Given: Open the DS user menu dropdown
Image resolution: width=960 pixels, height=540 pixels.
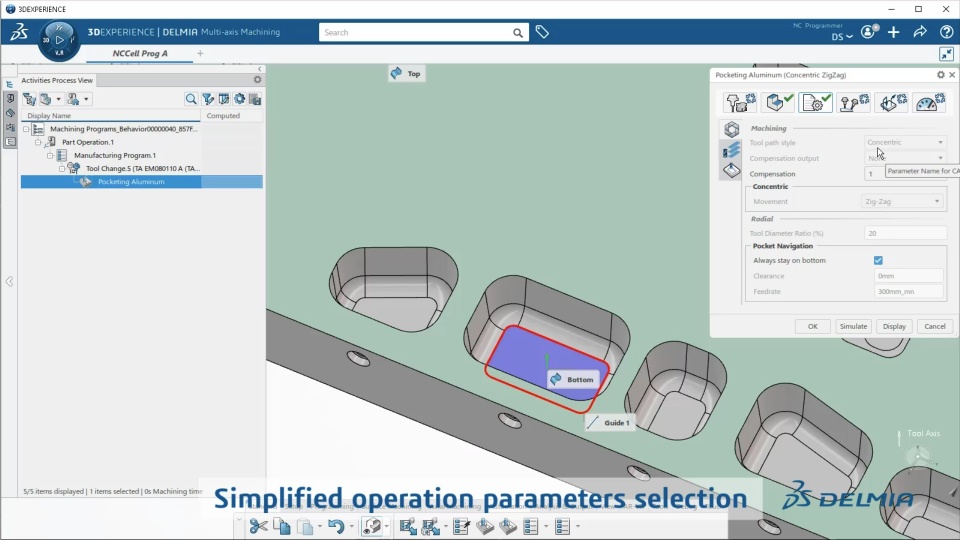Looking at the screenshot, I should click(842, 37).
